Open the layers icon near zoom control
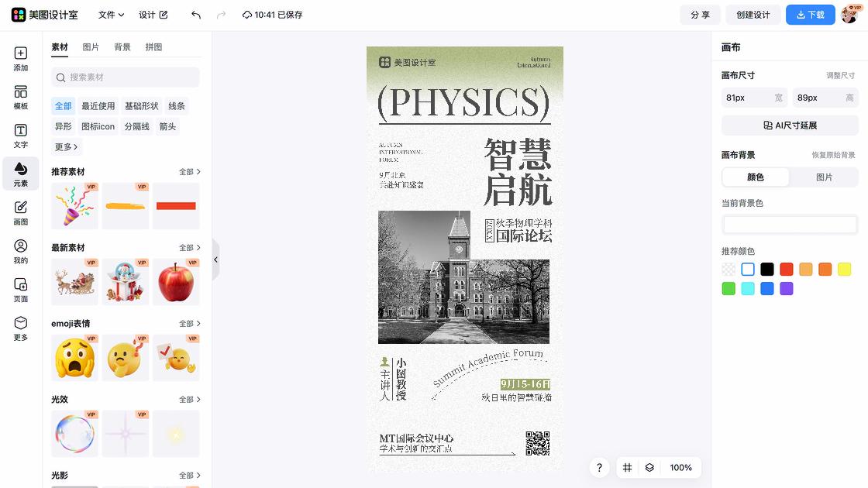The height and width of the screenshot is (488, 868). (649, 468)
